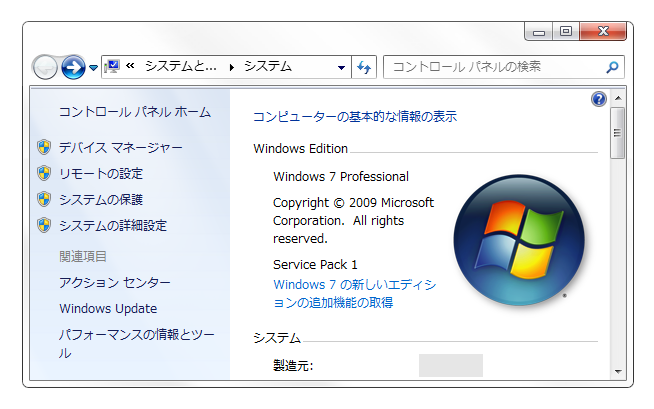The image size is (654, 409).
Task: Expand the address bar history dropdown
Action: 341,68
